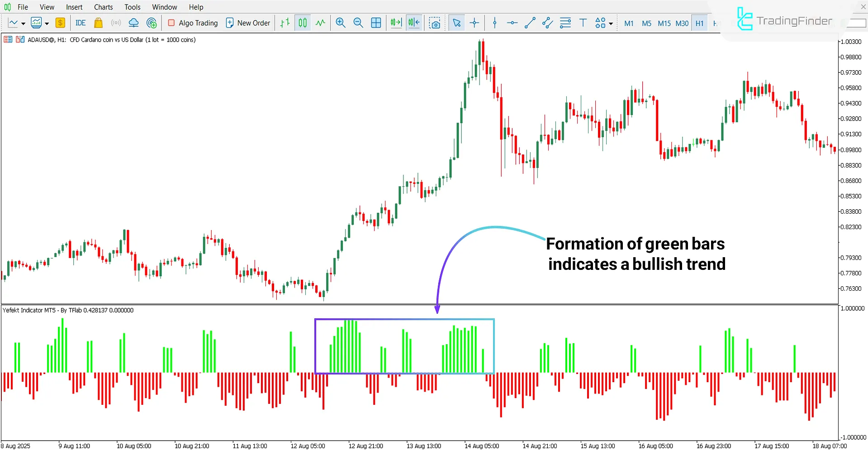Expand the shapes tool dropdown
Viewport: 868px width, 451px height.
[x=612, y=23]
